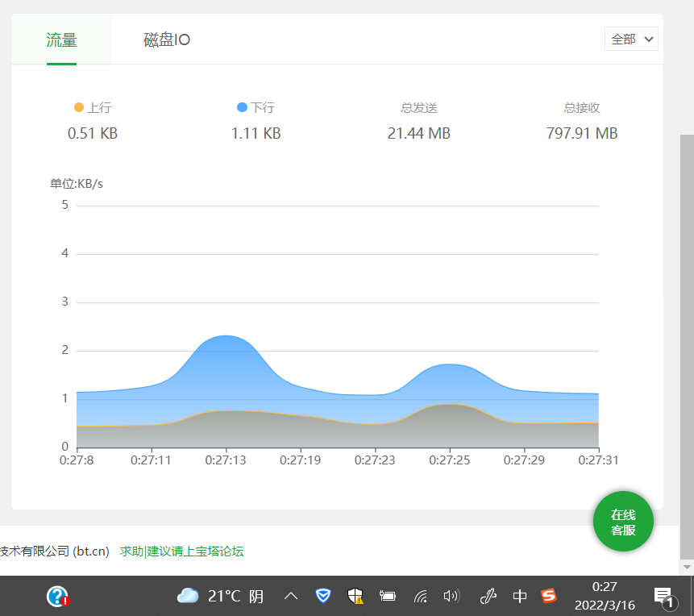Open the Get Help taskbar icon
This screenshot has width=694, height=616.
57,596
